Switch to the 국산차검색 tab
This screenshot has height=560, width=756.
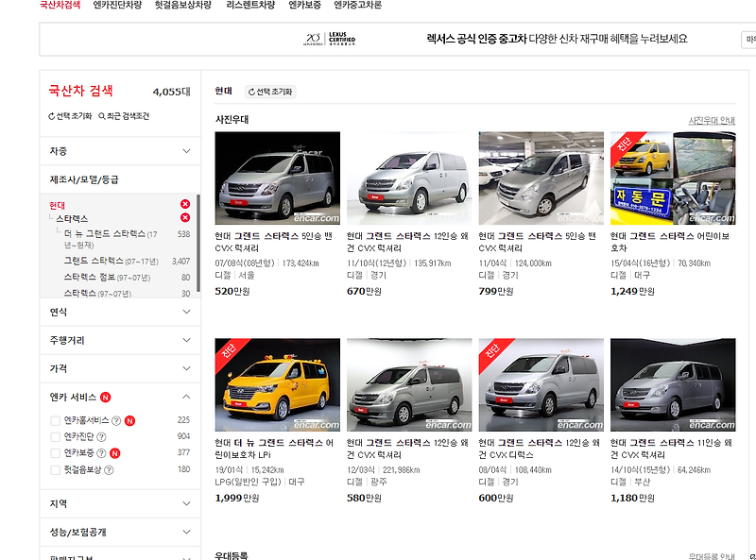(x=60, y=5)
